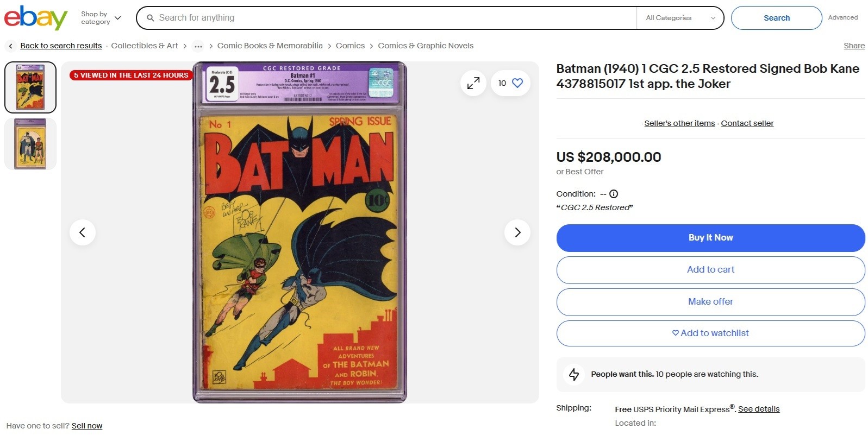Click the Search for anything field

coord(391,18)
